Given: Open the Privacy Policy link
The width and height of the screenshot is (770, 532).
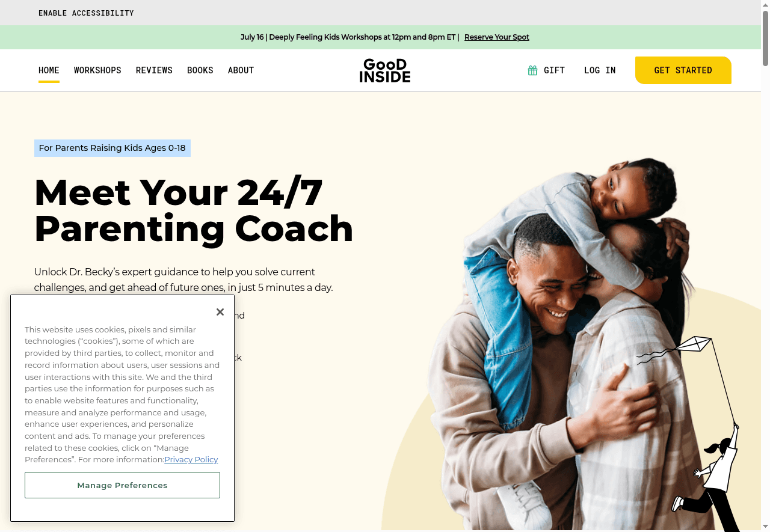Looking at the screenshot, I should [191, 459].
